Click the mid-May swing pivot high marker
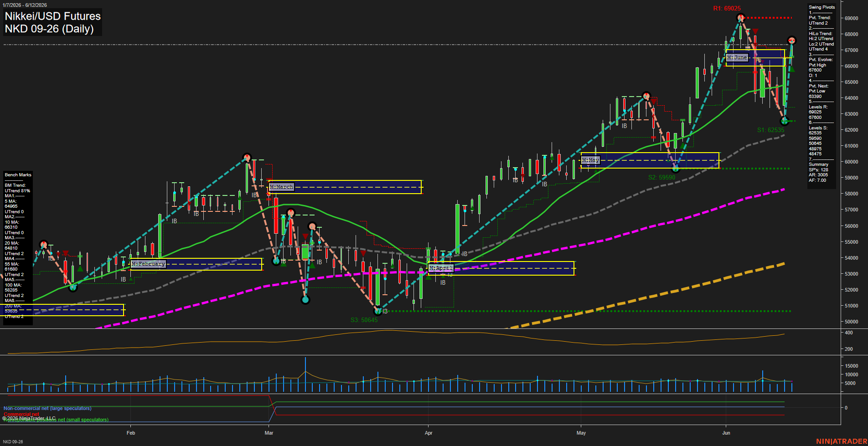The width and height of the screenshot is (868, 446). 646,96
